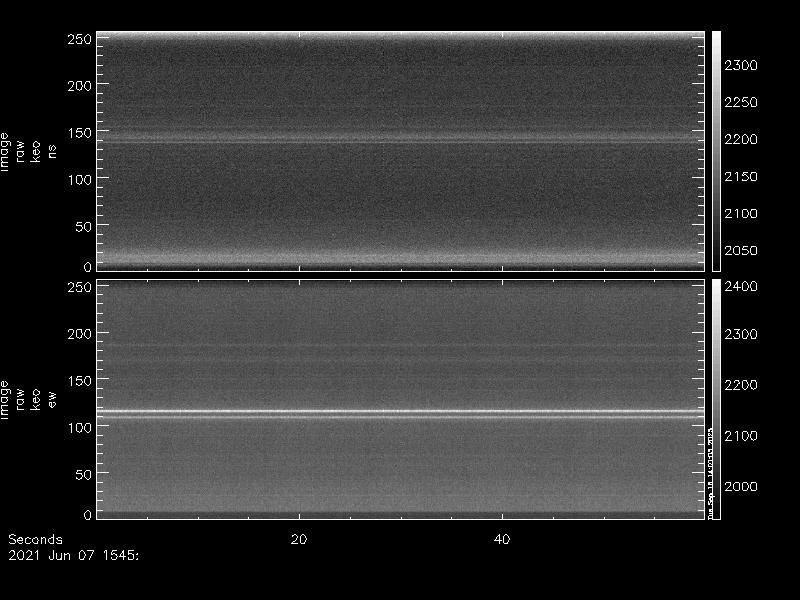Click the 2300 colorbar label in top panel
This screenshot has width=800, height=600.
pyautogui.click(x=741, y=66)
